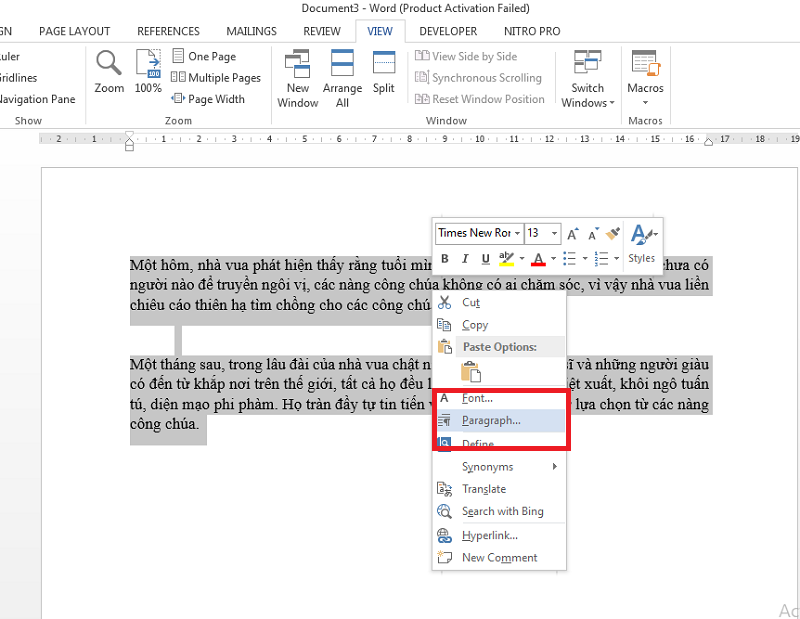Toggle Italic in the mini toolbar

coord(465,259)
